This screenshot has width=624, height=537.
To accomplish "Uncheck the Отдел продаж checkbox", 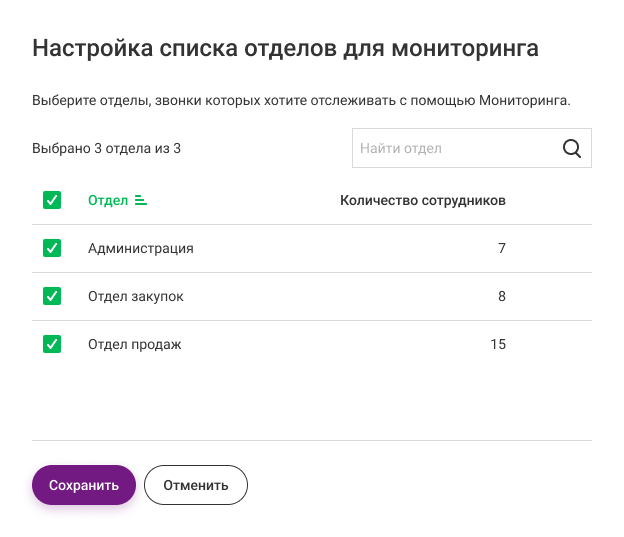I will [52, 344].
